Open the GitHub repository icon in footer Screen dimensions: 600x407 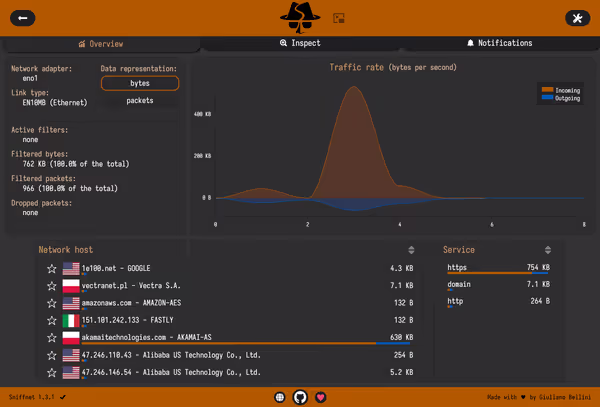[300, 397]
